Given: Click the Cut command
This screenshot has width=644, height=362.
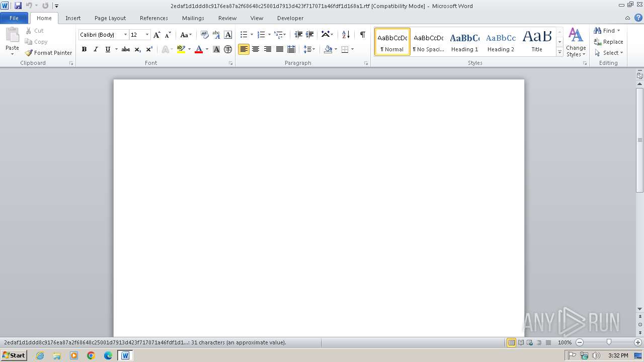Looking at the screenshot, I should tap(35, 31).
